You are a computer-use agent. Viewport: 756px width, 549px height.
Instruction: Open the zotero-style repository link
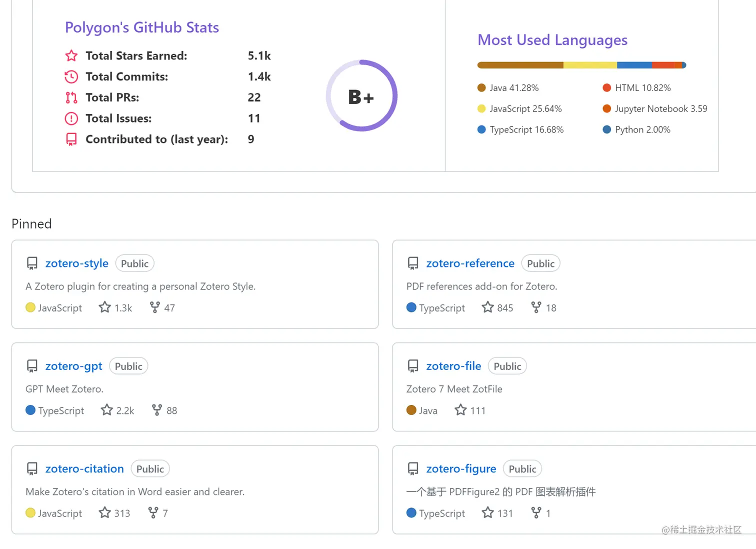(x=76, y=263)
